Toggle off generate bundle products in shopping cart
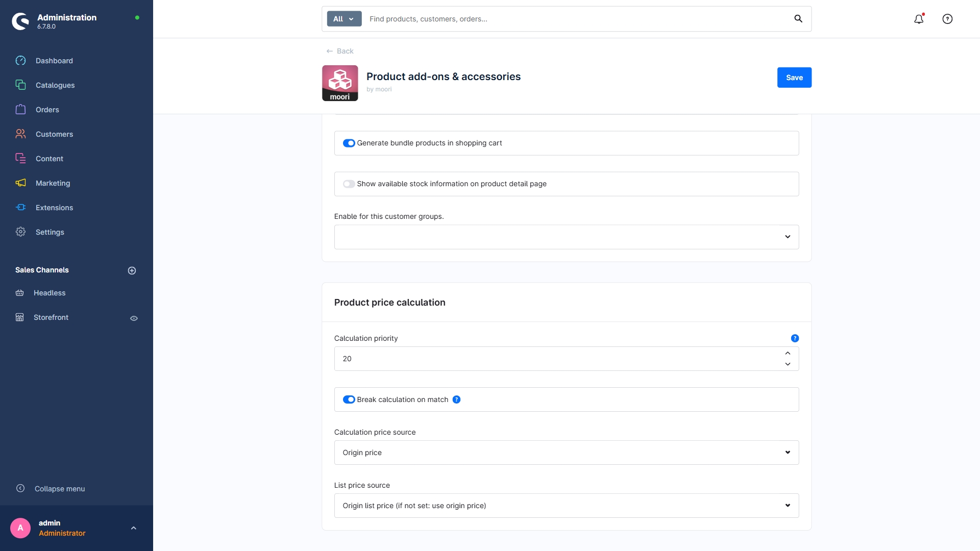The height and width of the screenshot is (551, 980). tap(349, 143)
